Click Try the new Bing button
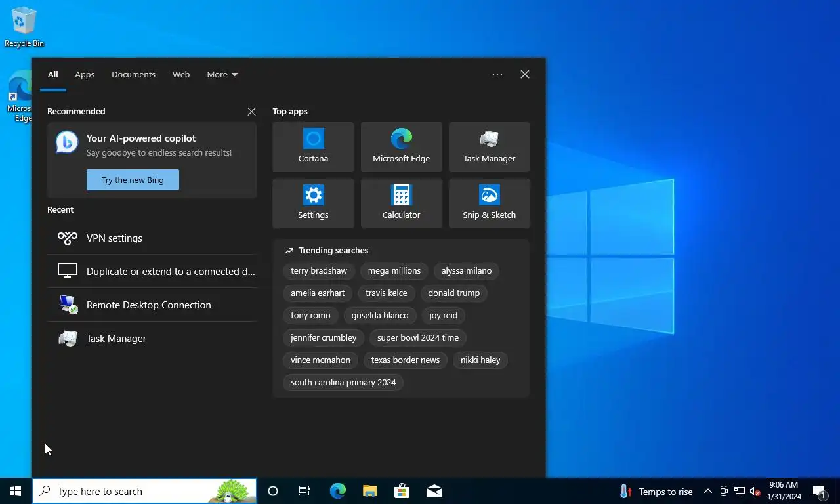Image resolution: width=840 pixels, height=504 pixels. pyautogui.click(x=133, y=180)
